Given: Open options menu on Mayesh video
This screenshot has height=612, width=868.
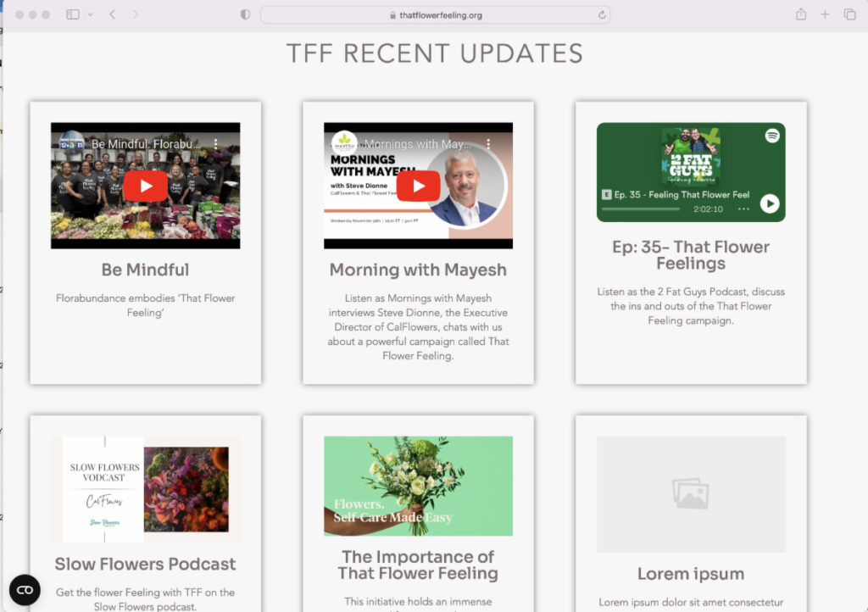Looking at the screenshot, I should 488,144.
